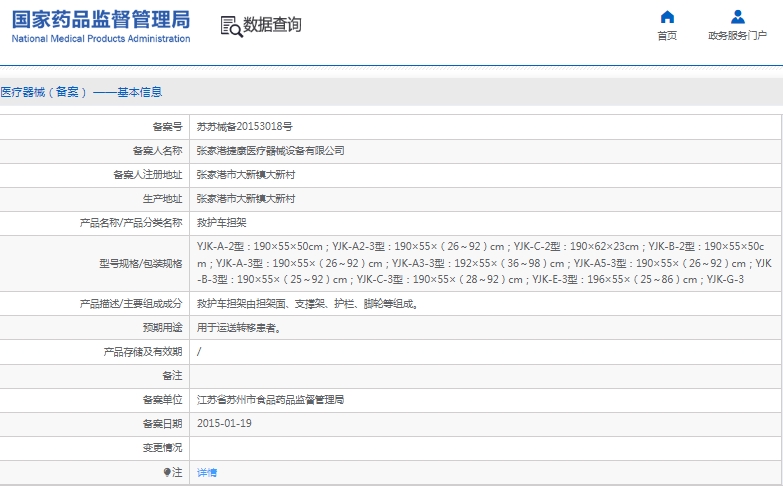Image resolution: width=783 pixels, height=493 pixels.
Task: Click the 型号规格 specifications text block
Action: 484,263
